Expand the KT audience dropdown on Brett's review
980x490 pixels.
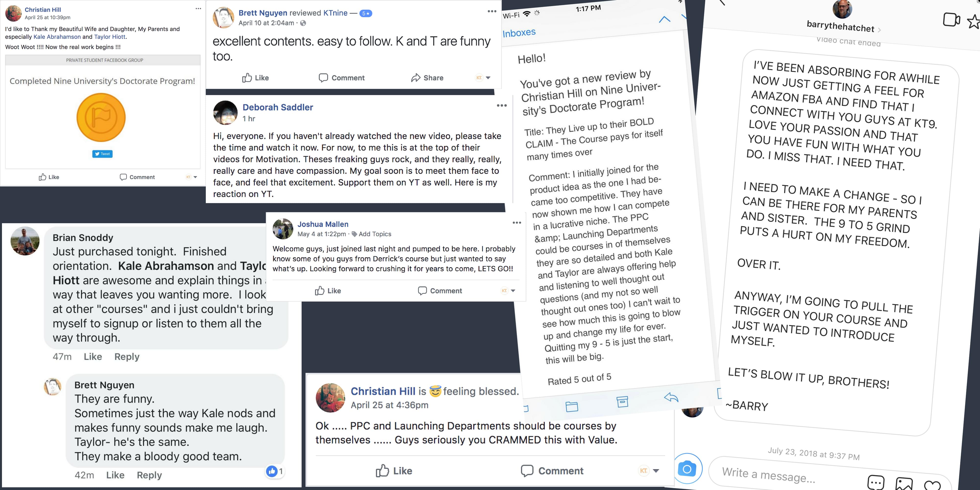pyautogui.click(x=483, y=78)
